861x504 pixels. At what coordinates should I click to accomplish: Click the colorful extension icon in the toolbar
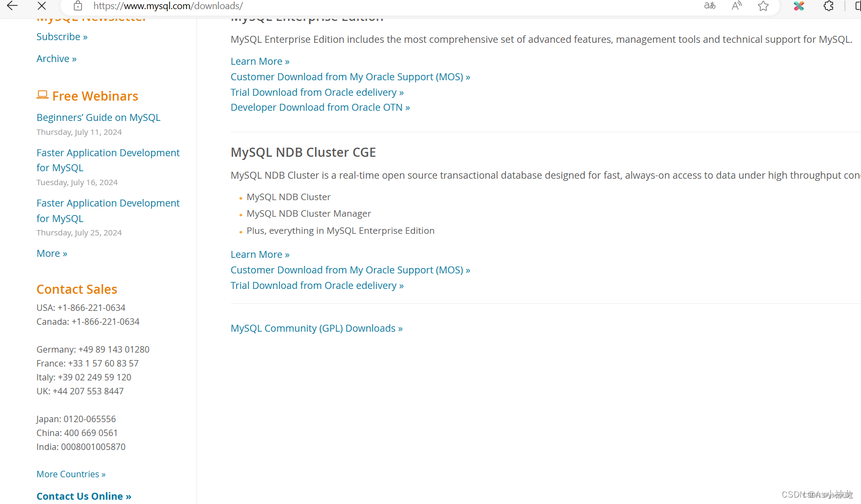tap(799, 6)
